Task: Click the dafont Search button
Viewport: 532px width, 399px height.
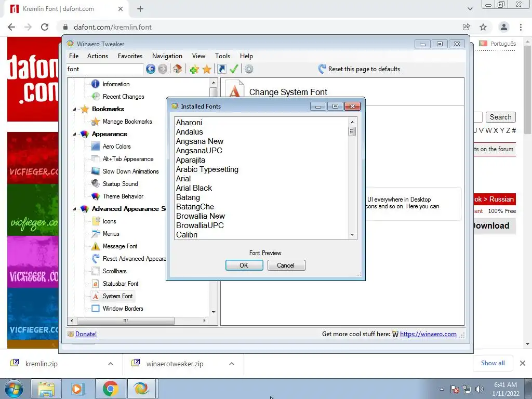Action: point(501,117)
